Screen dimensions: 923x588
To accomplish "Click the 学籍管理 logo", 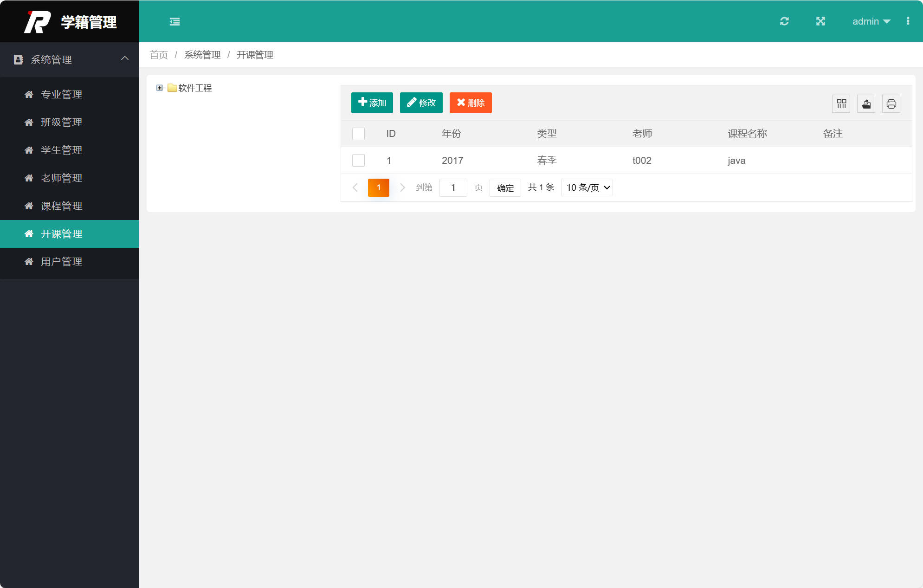I will click(x=70, y=21).
